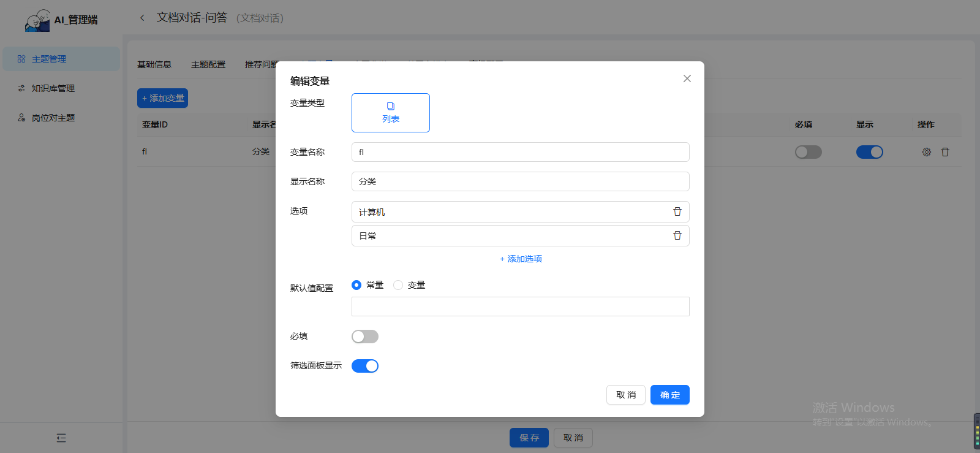Viewport: 980px width, 453px height.
Task: Click the settings gear icon in fl row
Action: tap(926, 152)
